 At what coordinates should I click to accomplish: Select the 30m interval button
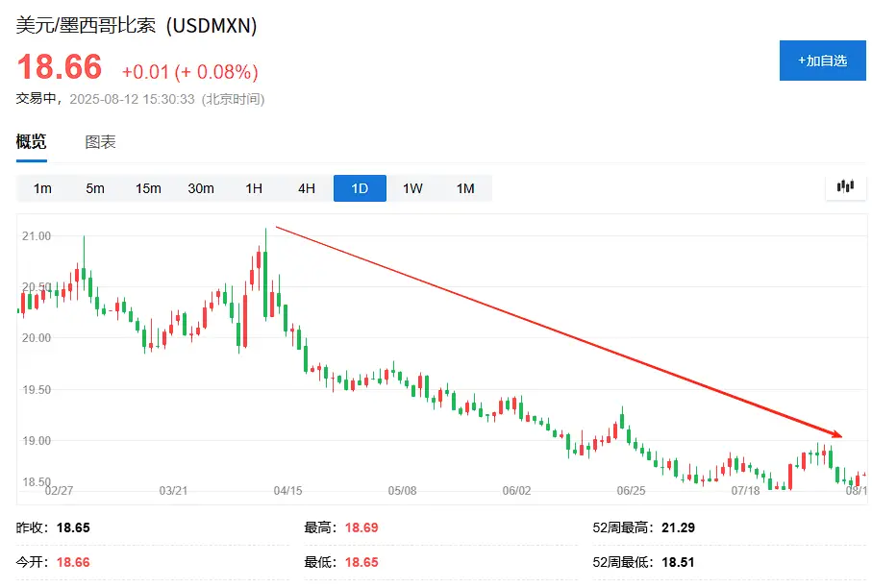point(201,188)
